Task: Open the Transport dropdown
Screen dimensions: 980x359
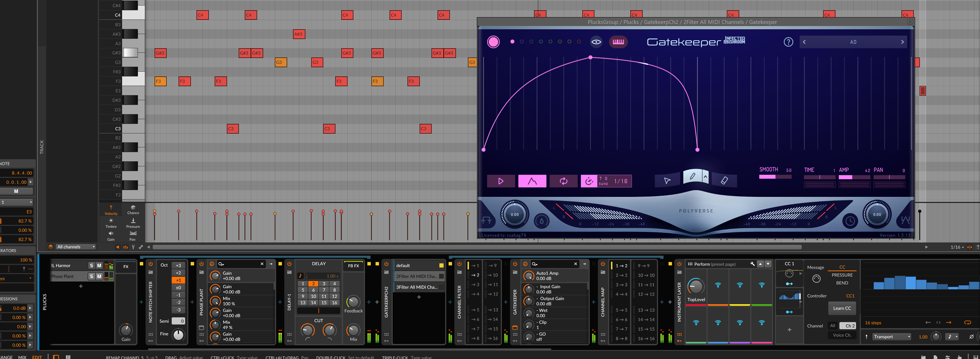Action: pyautogui.click(x=891, y=337)
